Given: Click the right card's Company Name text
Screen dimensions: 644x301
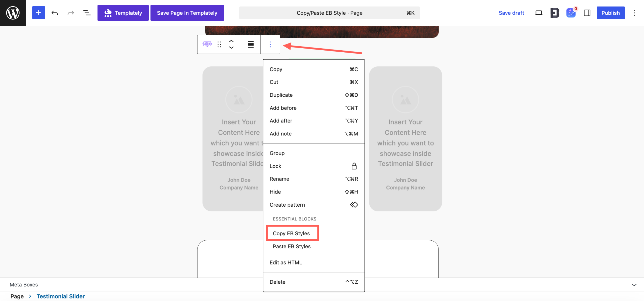Looking at the screenshot, I should [x=405, y=187].
